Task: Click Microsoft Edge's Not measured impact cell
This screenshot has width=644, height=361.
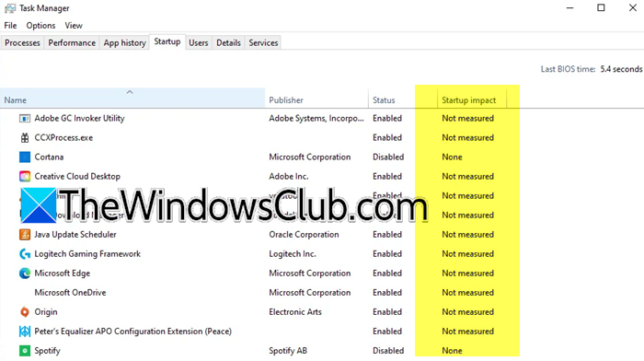Action: coord(467,273)
